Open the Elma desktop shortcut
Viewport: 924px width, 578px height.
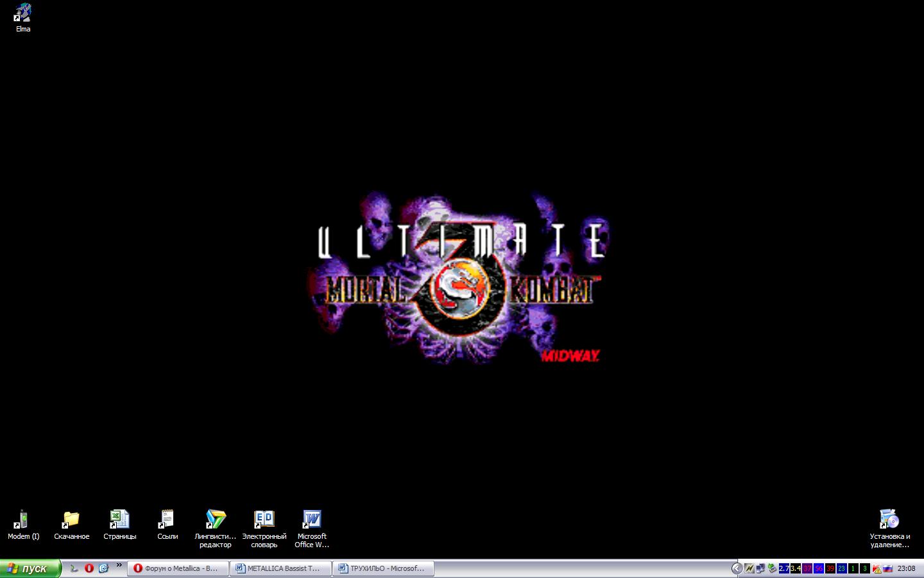click(x=23, y=13)
